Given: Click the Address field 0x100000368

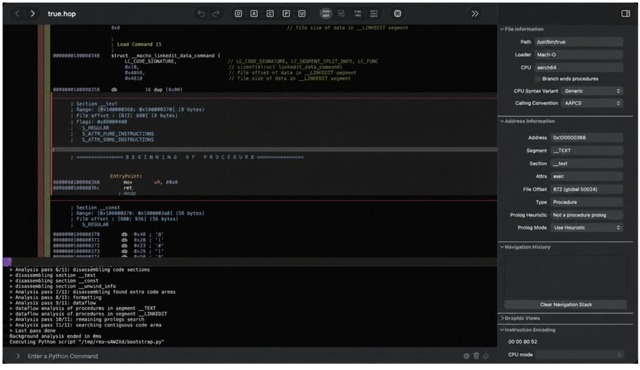Looking at the screenshot, I should pyautogui.click(x=587, y=138).
